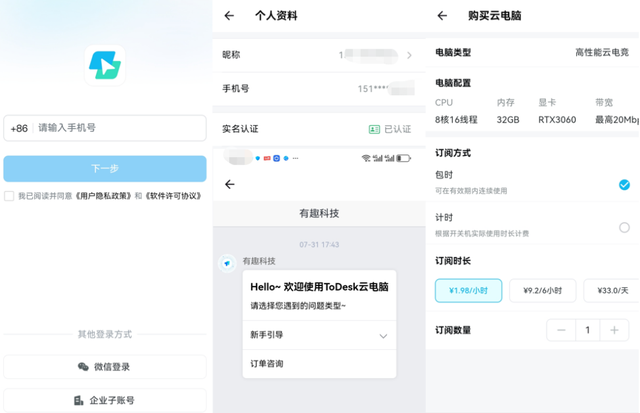Click the 企业子账号 login button
Viewport: 640px width, 413px height.
(x=105, y=400)
